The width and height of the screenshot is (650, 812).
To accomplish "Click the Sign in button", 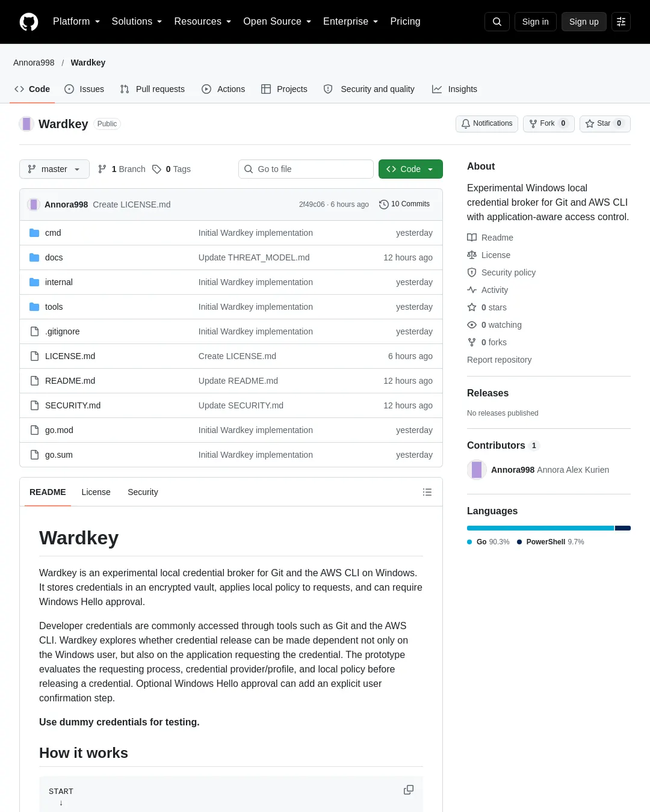I will pos(536,22).
